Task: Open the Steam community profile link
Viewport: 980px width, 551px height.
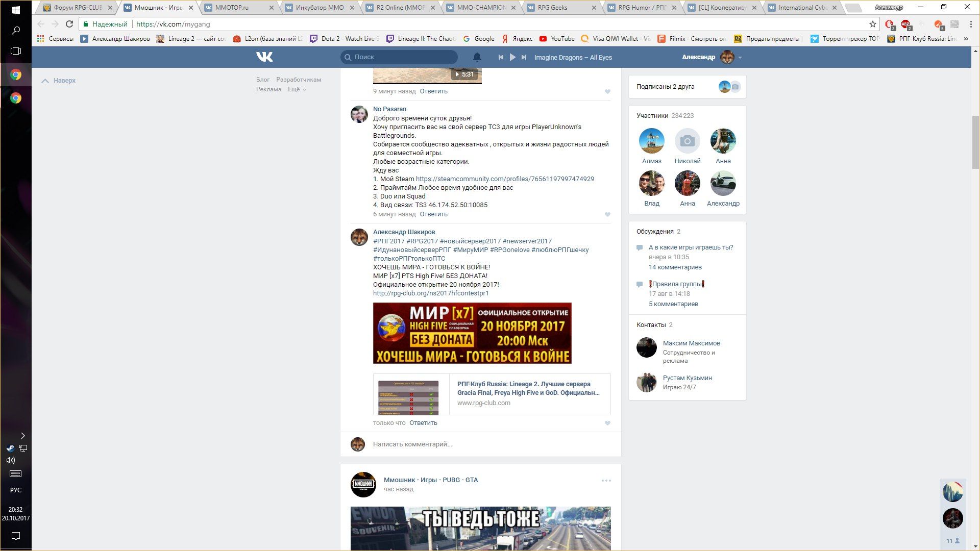Action: [x=505, y=179]
